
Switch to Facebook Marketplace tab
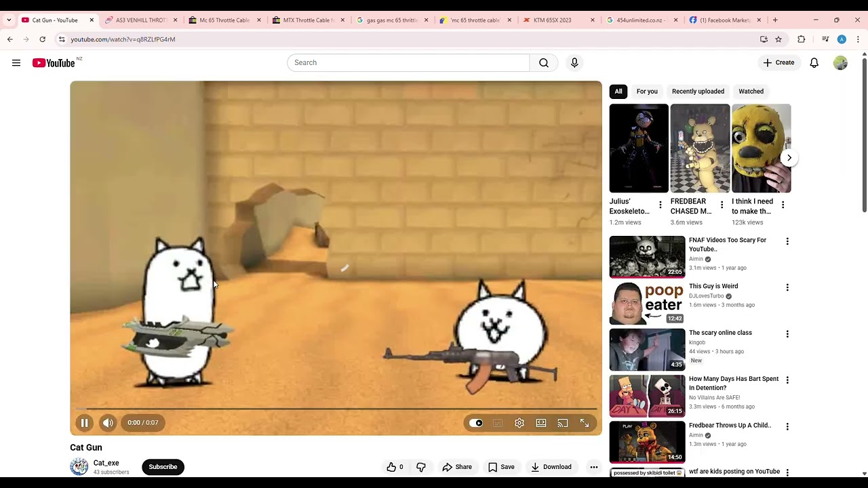726,20
